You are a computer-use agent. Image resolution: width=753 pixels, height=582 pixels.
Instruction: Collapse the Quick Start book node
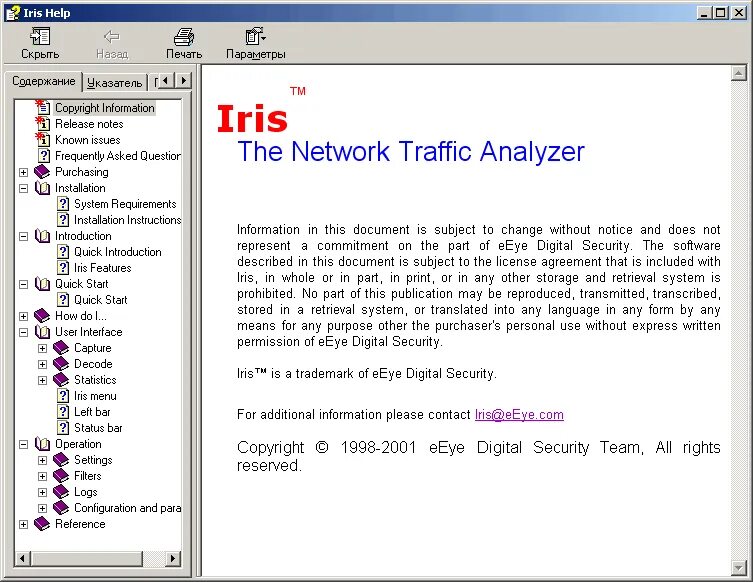click(x=24, y=284)
